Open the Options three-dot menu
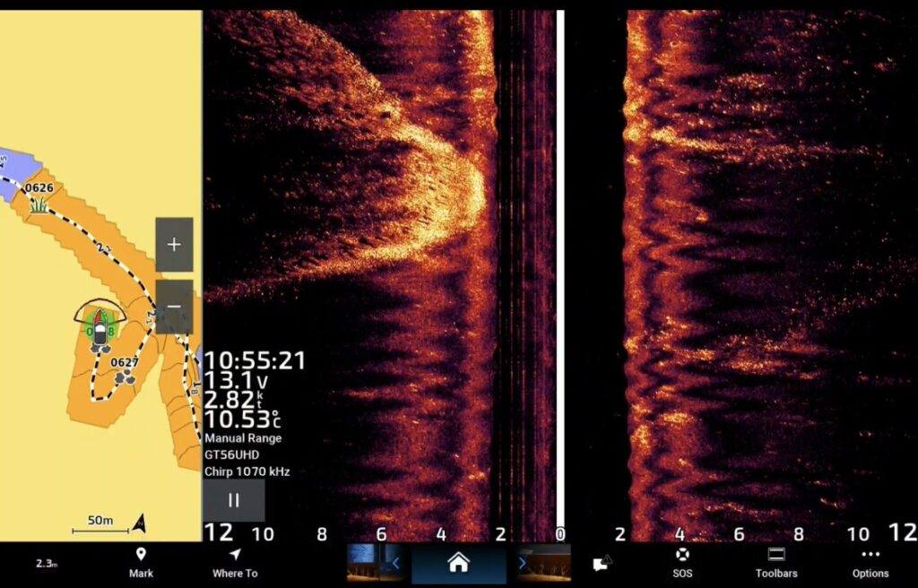Screen dimensions: 918x588 click(870, 563)
